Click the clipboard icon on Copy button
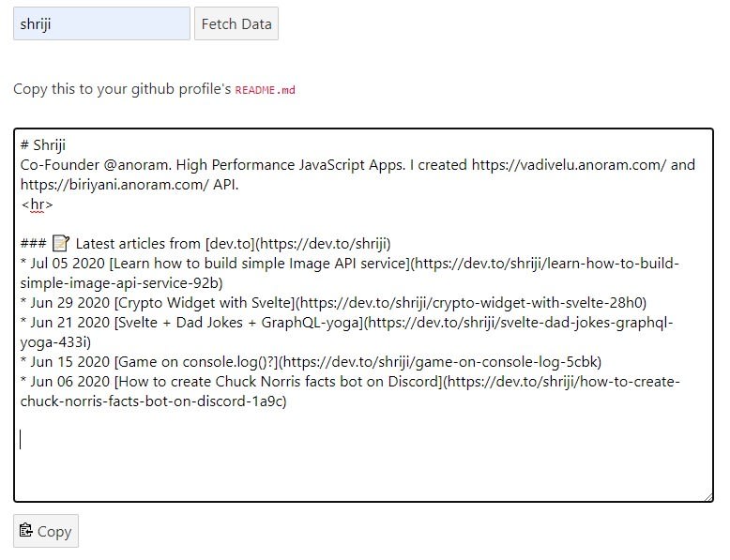Screen dimensions: 730x560 25,531
